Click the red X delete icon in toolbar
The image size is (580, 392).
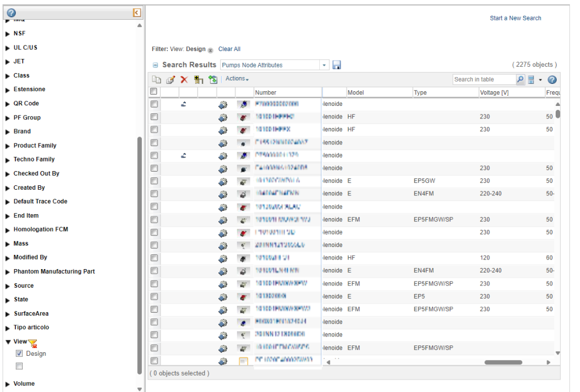coord(184,80)
